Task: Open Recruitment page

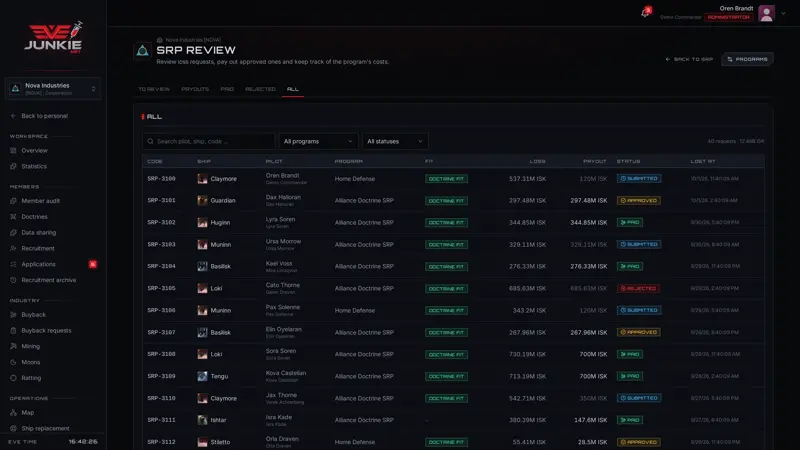Action: tap(38, 248)
